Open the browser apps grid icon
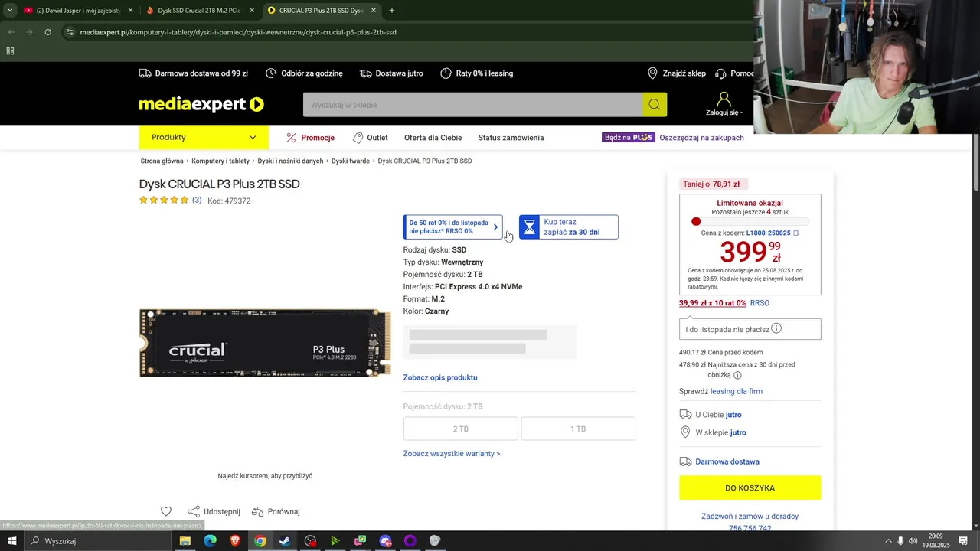Image resolution: width=980 pixels, height=551 pixels. 10,51
